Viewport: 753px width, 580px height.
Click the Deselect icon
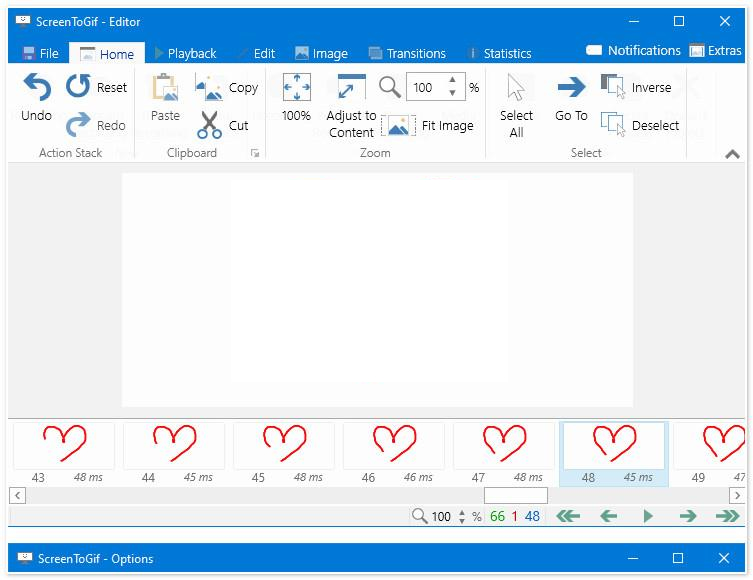613,124
